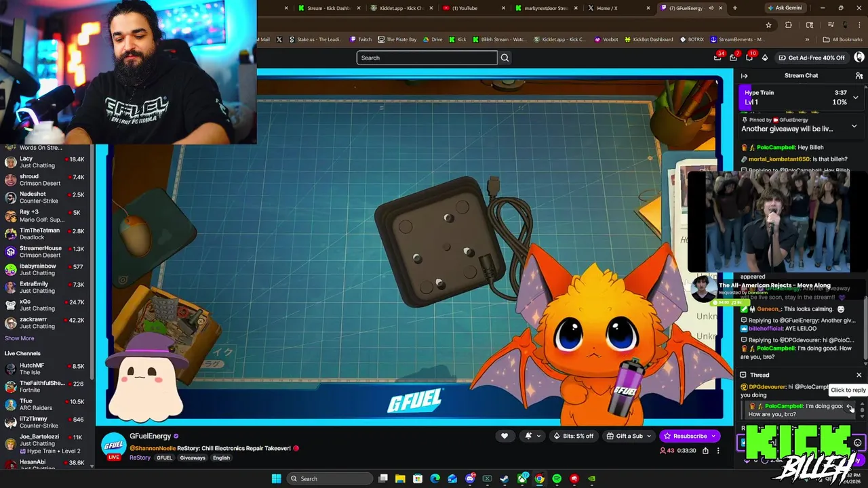Open xQc channel in sidebar
The width and height of the screenshot is (868, 488).
[44, 305]
